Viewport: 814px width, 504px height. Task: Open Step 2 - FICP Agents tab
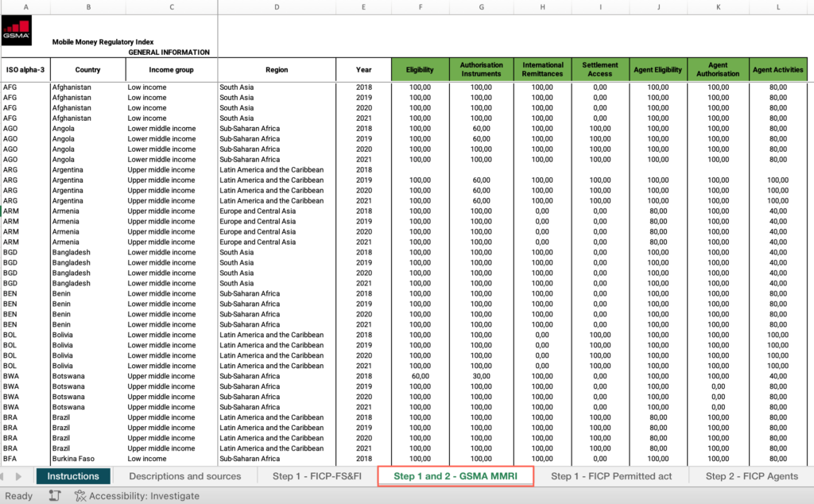click(x=752, y=476)
